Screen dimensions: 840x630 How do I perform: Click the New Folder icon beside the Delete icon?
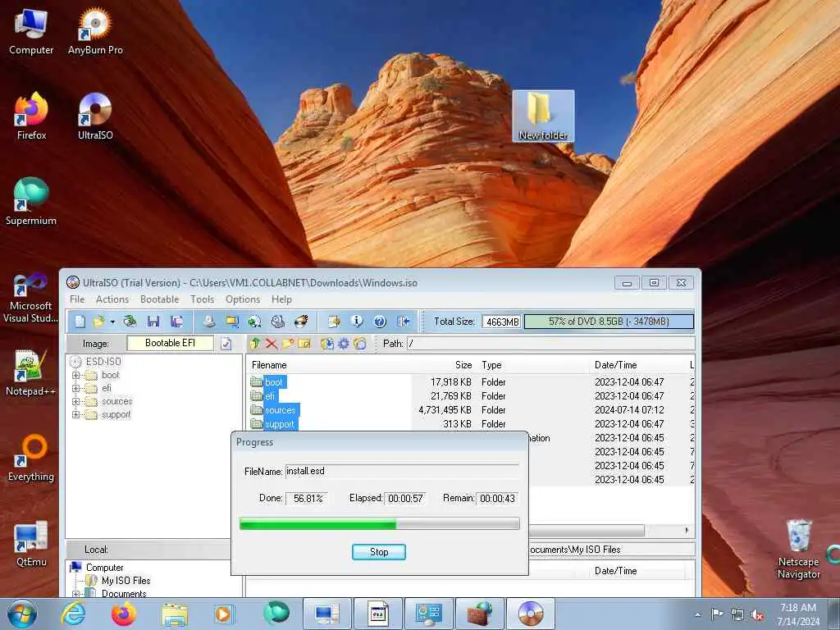[288, 344]
